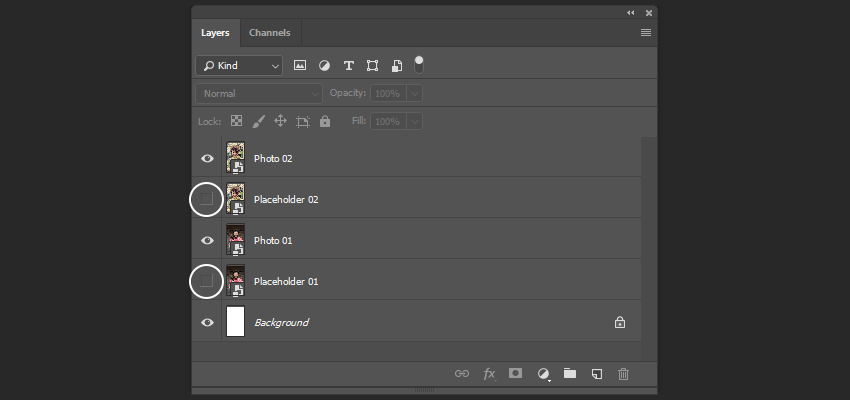
Task: Click the lock all padlock icon
Action: point(325,121)
